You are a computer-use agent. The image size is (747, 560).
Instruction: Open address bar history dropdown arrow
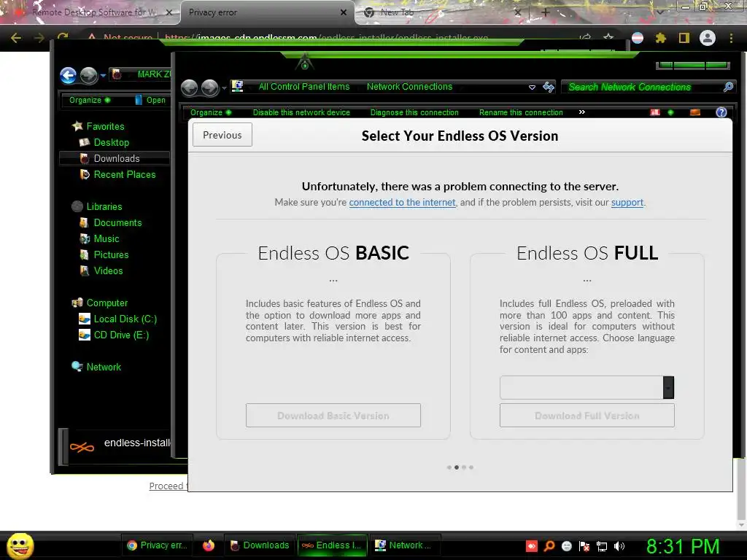pyautogui.click(x=532, y=87)
